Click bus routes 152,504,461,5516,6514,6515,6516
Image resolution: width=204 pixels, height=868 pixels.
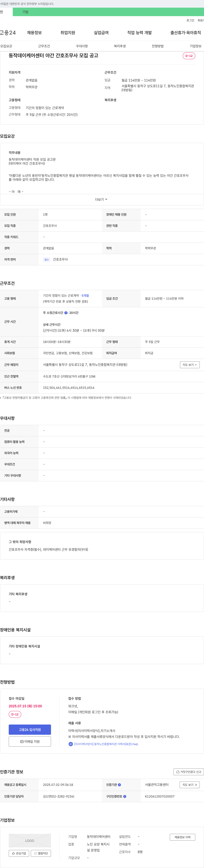click(x=69, y=388)
